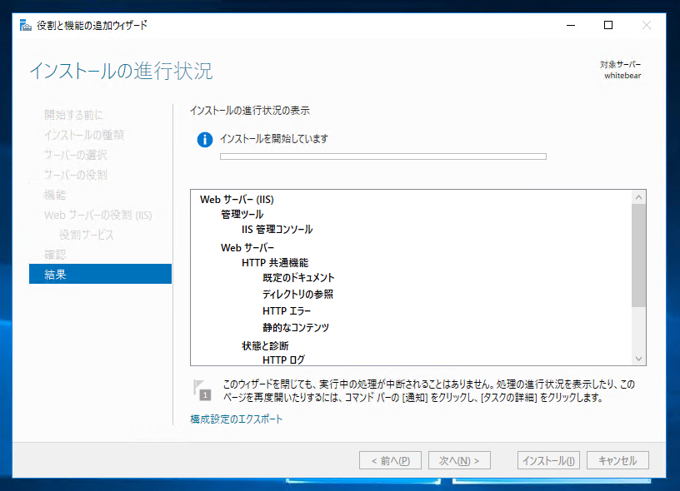Click the scroll up arrow of the feature list

point(638,197)
